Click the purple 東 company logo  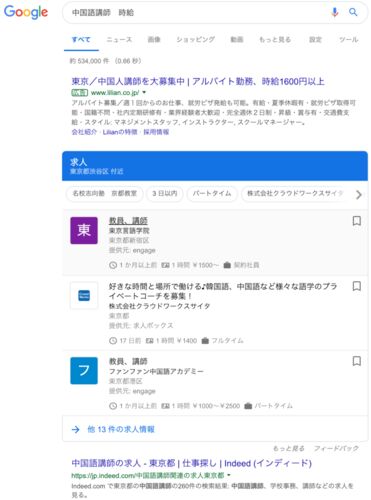click(x=84, y=230)
